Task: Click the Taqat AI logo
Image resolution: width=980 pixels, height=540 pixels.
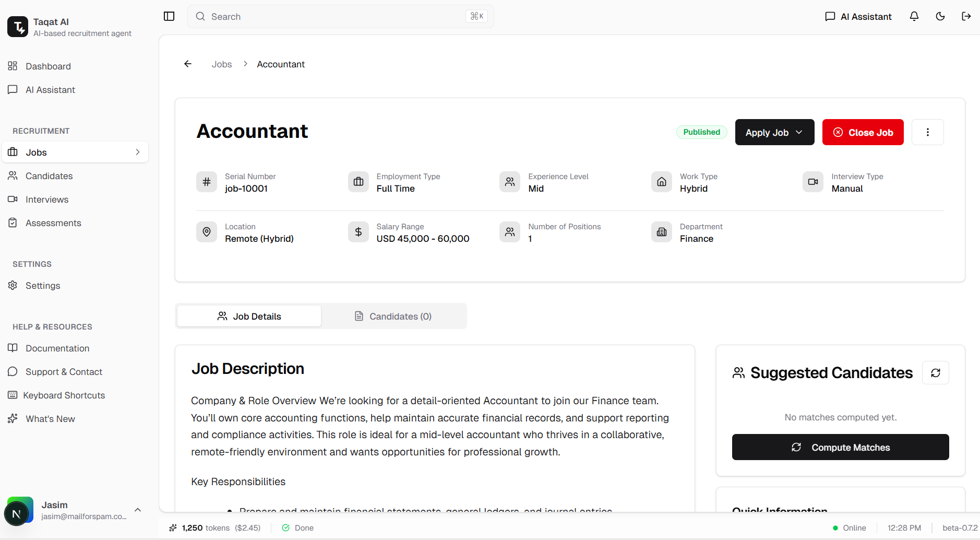Action: click(18, 27)
